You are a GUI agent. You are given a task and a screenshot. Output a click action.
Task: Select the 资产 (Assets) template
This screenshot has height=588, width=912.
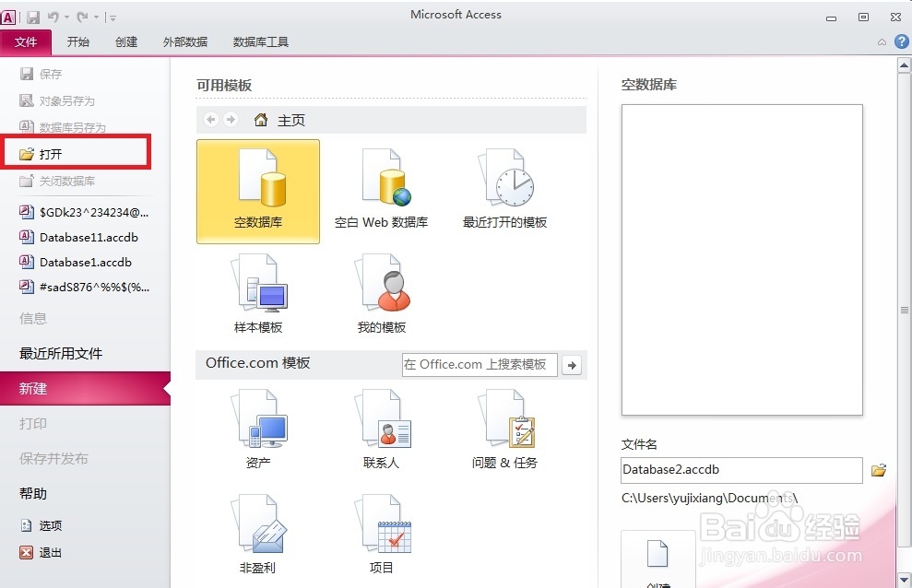[257, 429]
